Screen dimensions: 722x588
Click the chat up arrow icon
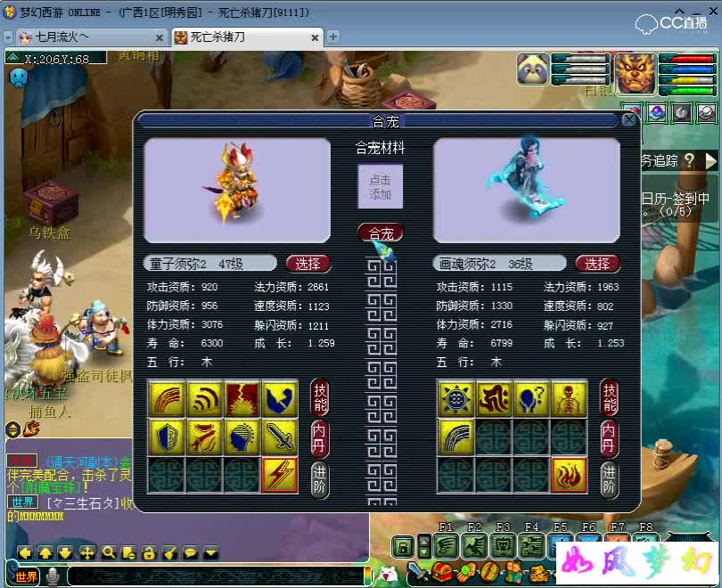[45, 552]
